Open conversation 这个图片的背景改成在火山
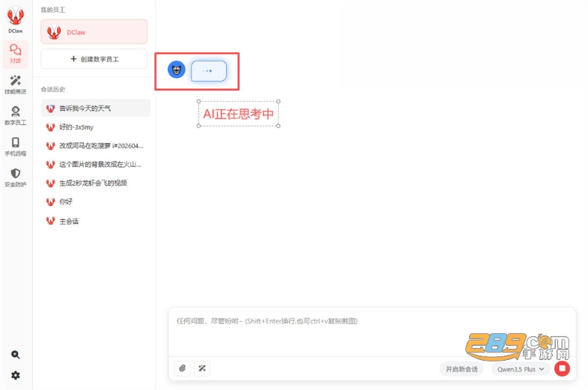Viewport: 588px width, 390px height. point(96,164)
